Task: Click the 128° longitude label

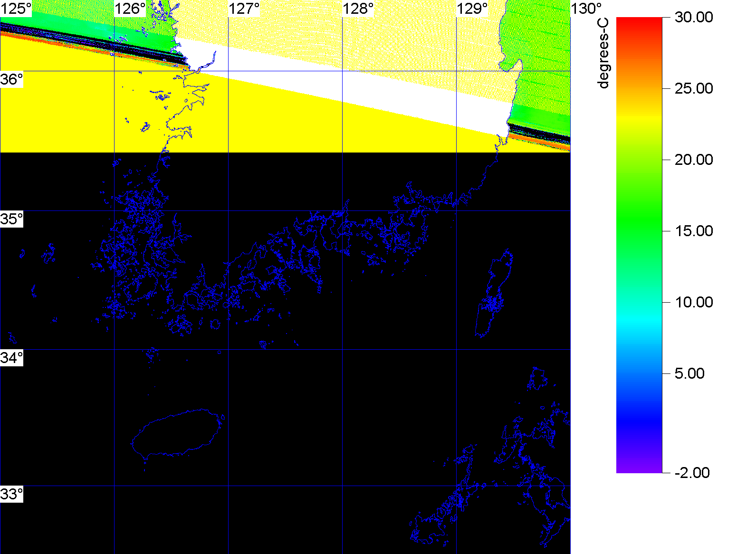Action: [359, 9]
